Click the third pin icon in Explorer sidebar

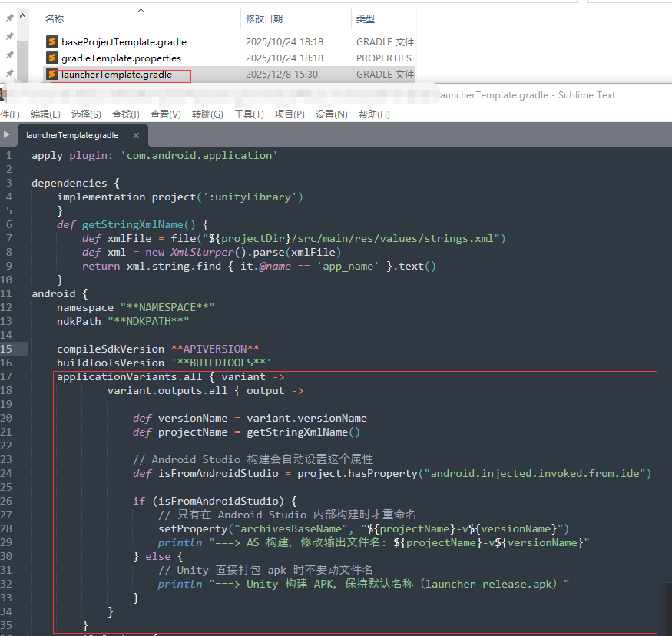[x=9, y=55]
